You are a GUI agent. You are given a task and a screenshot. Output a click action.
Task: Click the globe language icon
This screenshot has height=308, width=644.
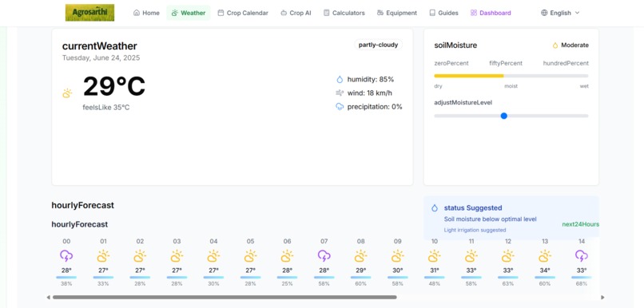tap(544, 13)
